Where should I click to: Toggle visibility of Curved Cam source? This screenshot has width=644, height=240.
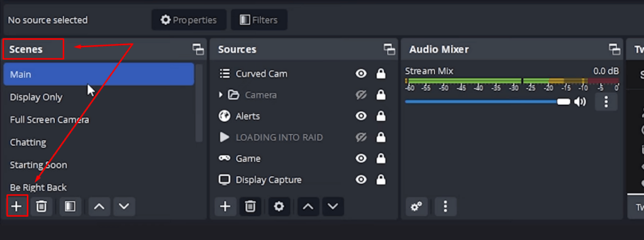click(361, 74)
